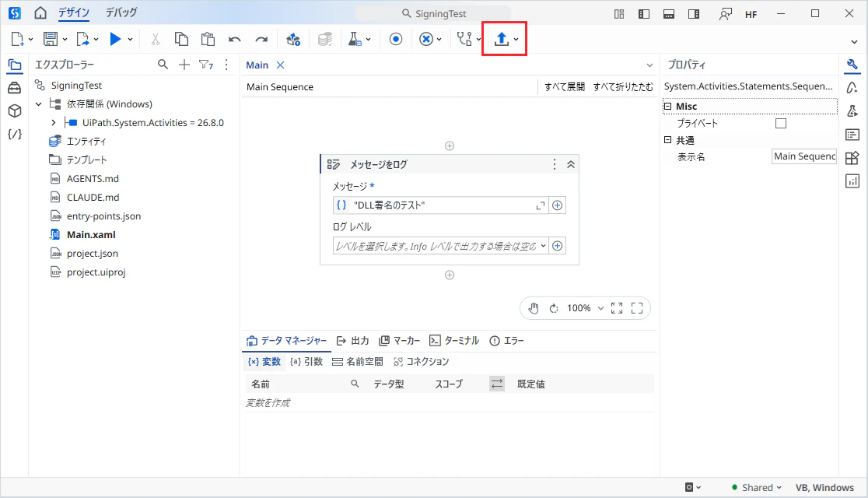Collapse the メッセージをログ activity
The width and height of the screenshot is (868, 498).
coord(571,164)
